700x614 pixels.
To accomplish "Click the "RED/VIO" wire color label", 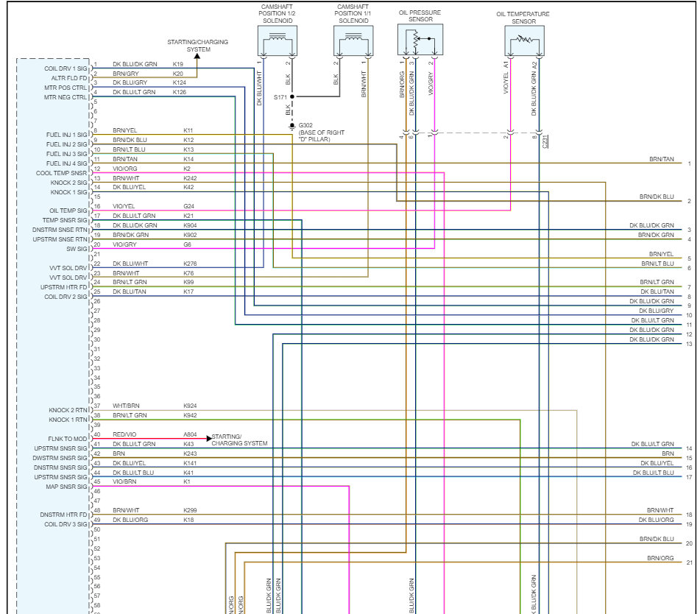I will [x=124, y=434].
